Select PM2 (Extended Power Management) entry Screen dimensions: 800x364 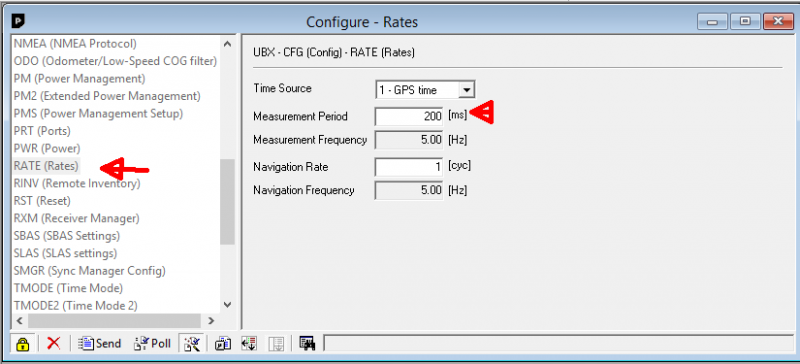107,96
